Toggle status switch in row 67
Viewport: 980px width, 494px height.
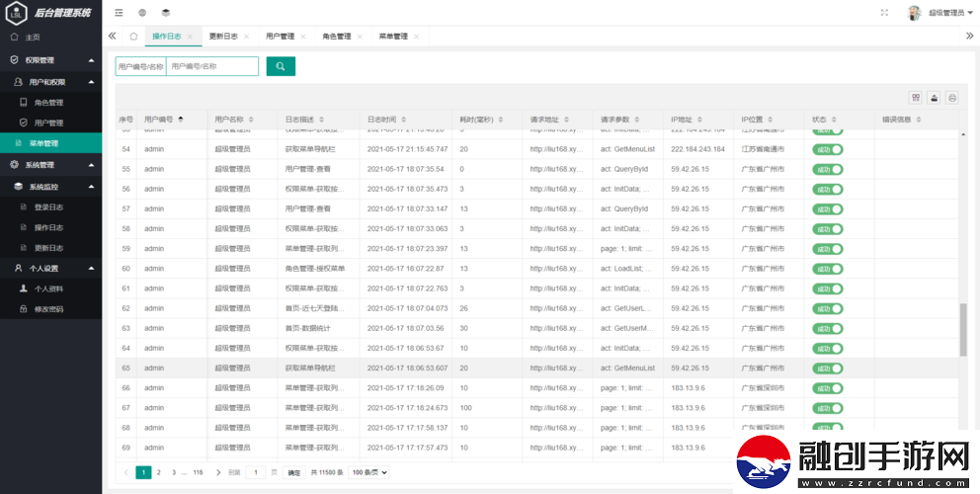[x=828, y=408]
